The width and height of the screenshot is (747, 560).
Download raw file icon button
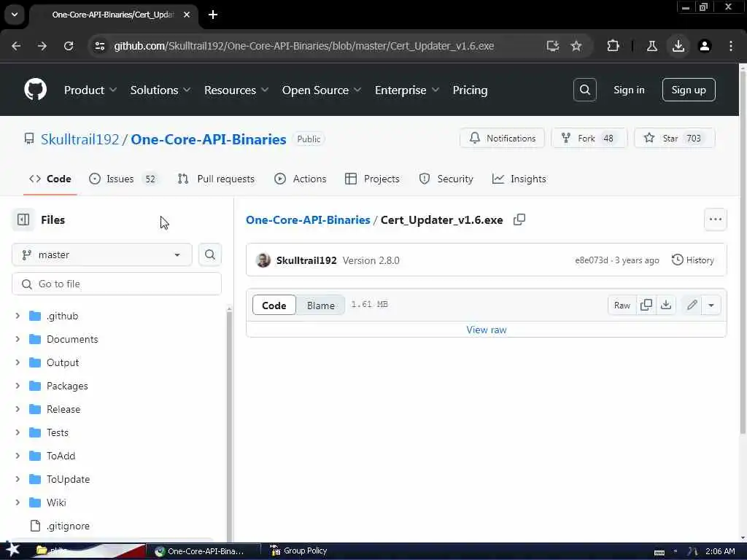point(666,305)
